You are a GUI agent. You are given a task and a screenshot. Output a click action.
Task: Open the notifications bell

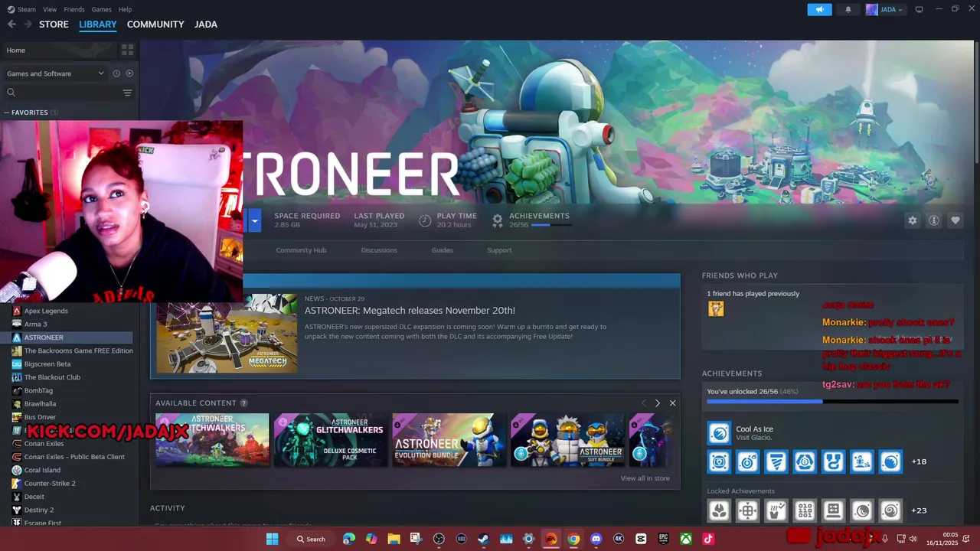pyautogui.click(x=848, y=10)
